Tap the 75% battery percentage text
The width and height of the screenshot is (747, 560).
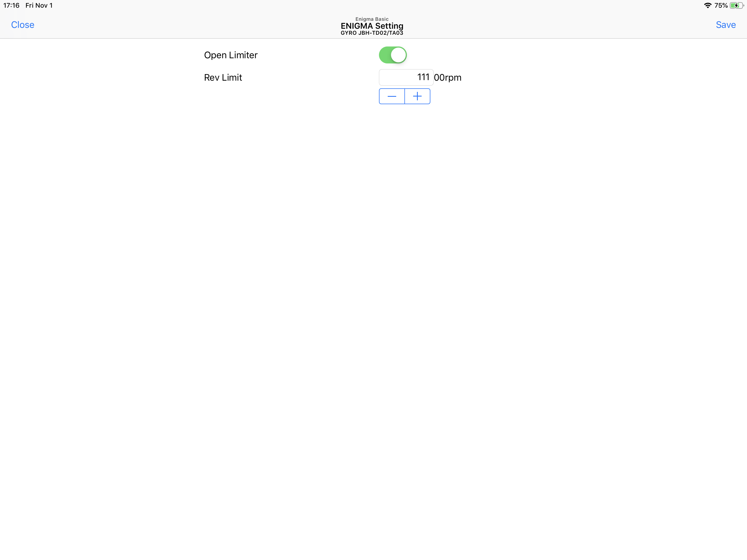(x=721, y=5)
